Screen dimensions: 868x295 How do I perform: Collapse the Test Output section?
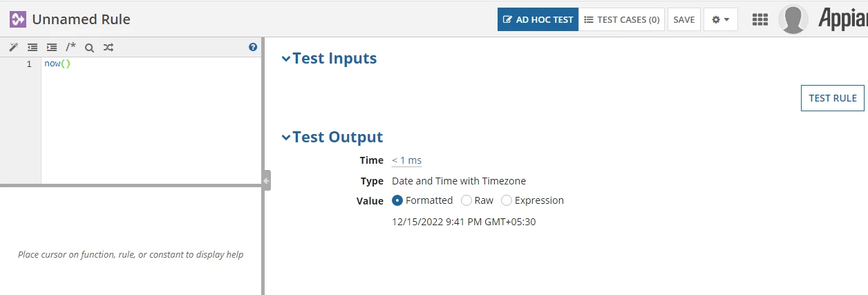(286, 137)
